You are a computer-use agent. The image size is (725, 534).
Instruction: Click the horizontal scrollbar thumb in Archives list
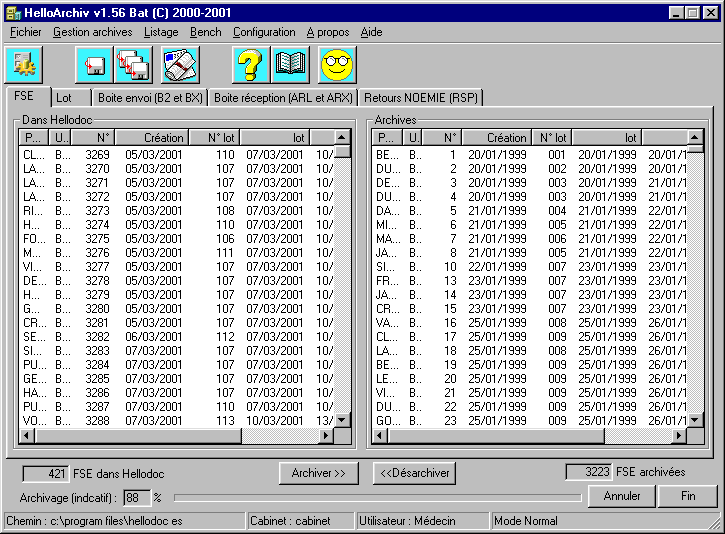click(x=496, y=436)
